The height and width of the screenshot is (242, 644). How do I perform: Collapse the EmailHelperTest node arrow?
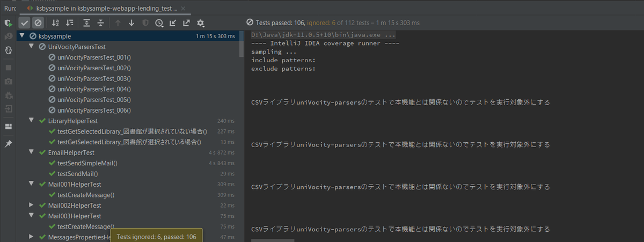click(x=32, y=152)
